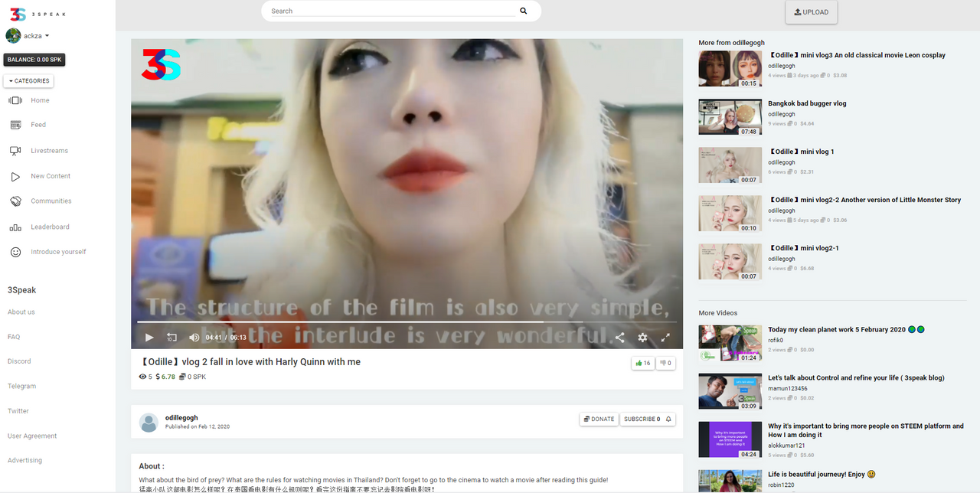The height and width of the screenshot is (493, 980).
Task: Click the subscribe notification bell icon
Action: coord(668,419)
